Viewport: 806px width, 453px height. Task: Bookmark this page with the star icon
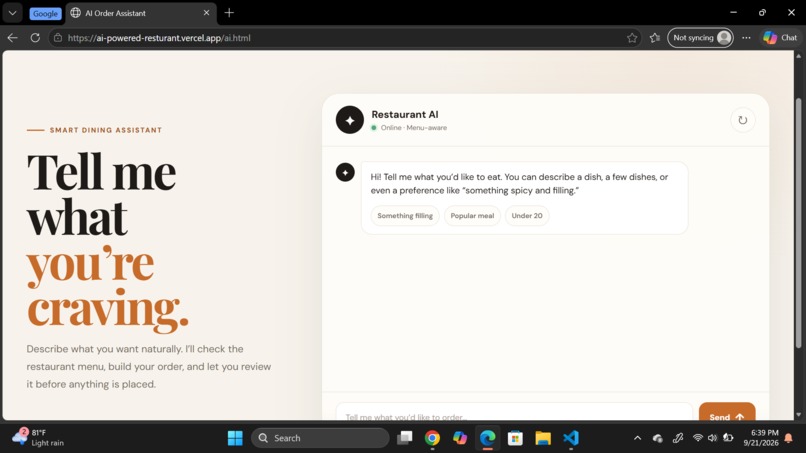click(x=632, y=38)
